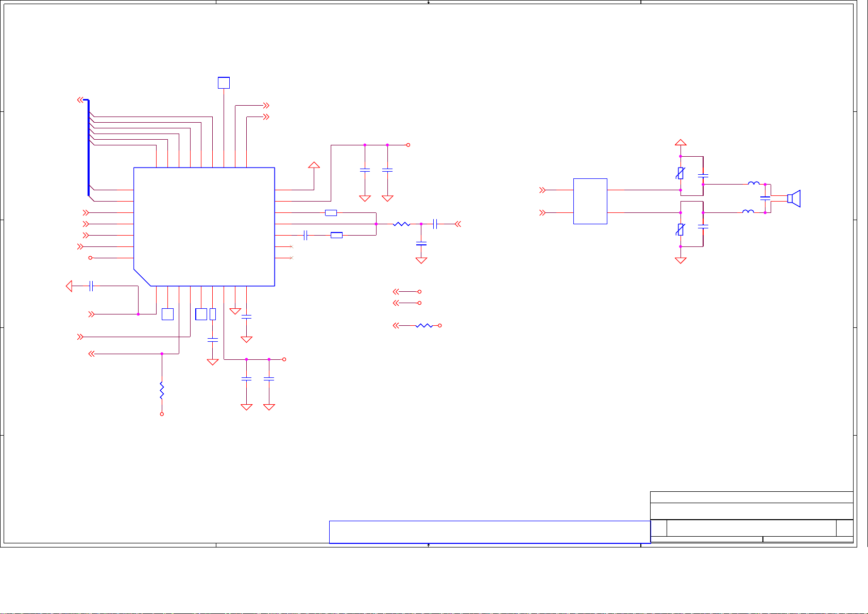
Task: Click the upper of two output ports above the IC
Action: (266, 105)
